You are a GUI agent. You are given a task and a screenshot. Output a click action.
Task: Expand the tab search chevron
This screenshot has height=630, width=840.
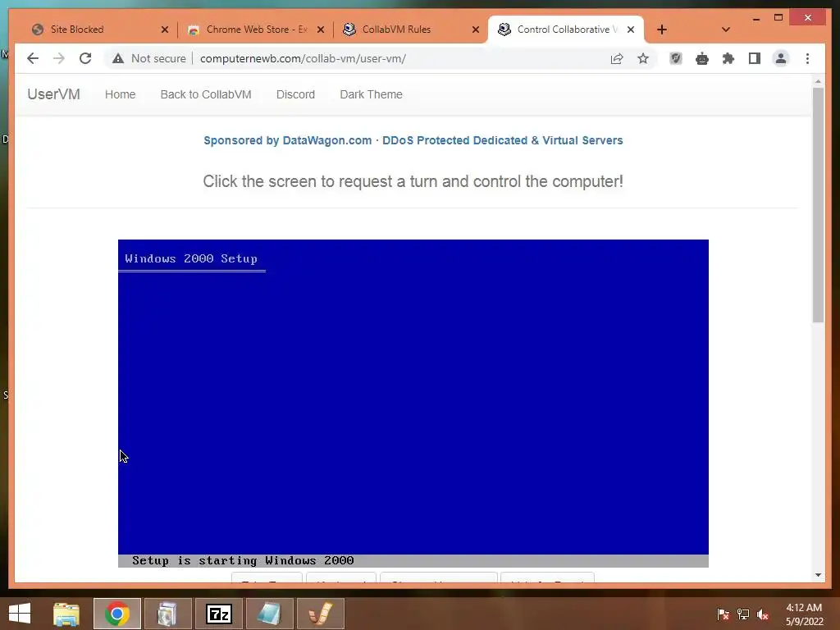[725, 30]
